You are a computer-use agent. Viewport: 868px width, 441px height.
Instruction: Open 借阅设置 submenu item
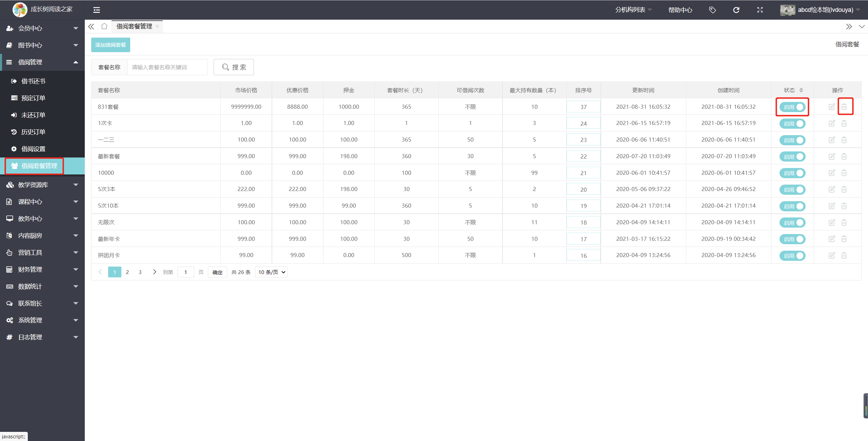pos(42,149)
